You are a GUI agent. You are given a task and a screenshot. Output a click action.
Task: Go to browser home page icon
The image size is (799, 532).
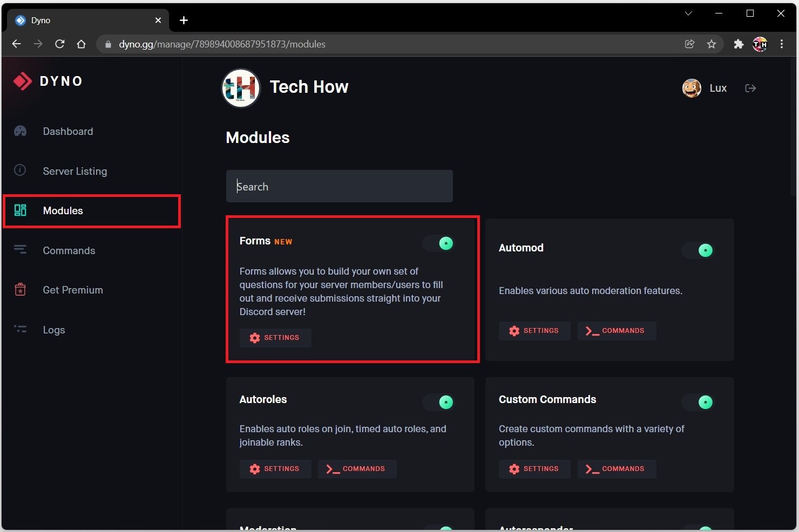coord(81,44)
